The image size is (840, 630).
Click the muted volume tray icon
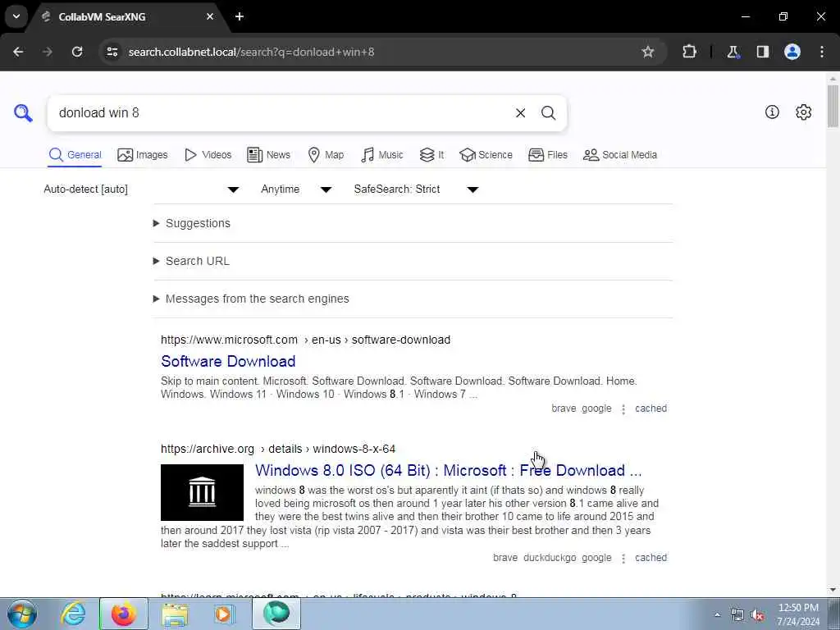(757, 615)
